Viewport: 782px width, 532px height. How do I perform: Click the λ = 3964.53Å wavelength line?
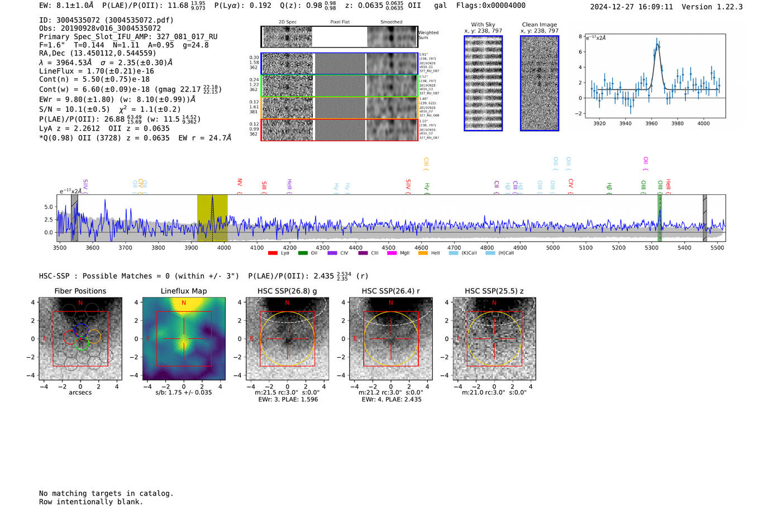[x=106, y=63]
